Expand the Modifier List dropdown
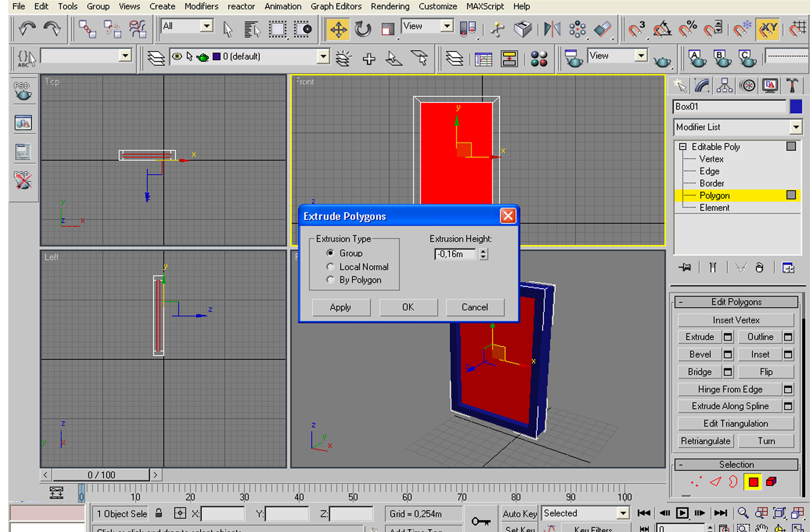Viewport: 810px width, 532px height. tap(796, 127)
